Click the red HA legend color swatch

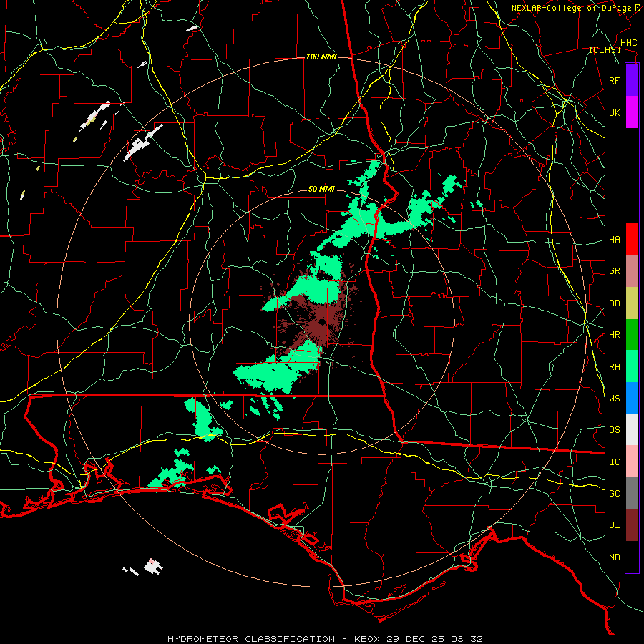click(x=632, y=239)
